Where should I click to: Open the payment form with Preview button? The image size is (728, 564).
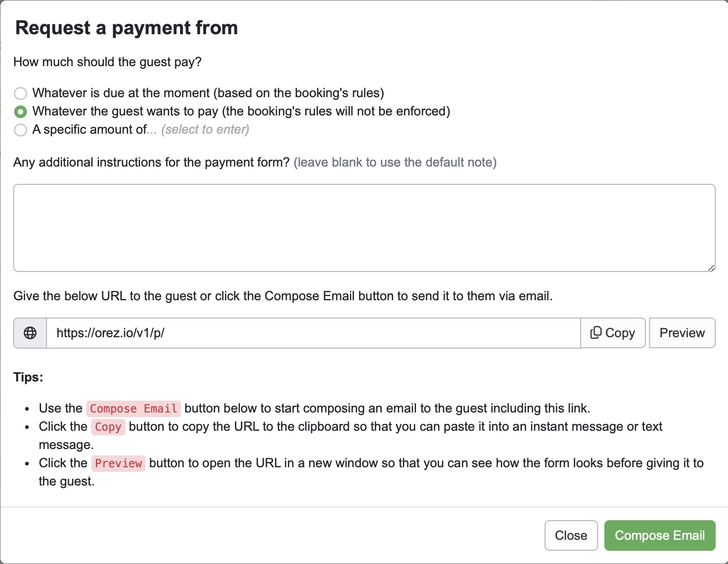point(681,333)
